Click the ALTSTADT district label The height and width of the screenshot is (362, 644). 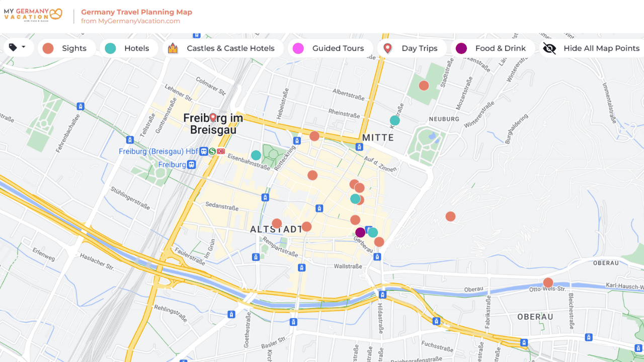coord(276,230)
